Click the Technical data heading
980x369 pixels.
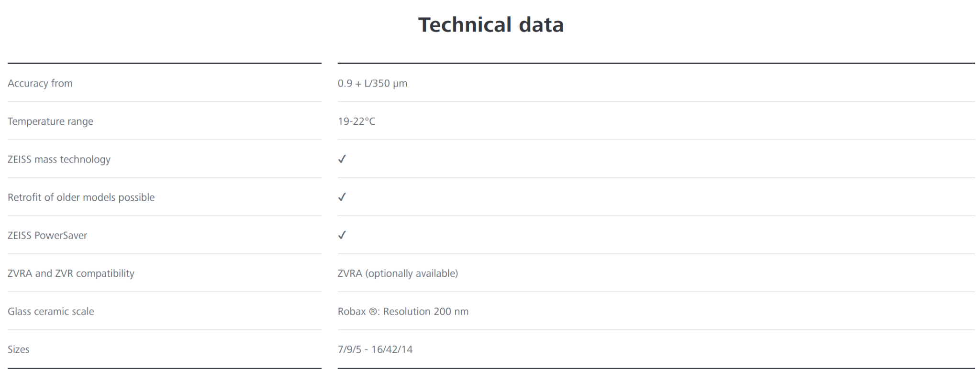[491, 25]
